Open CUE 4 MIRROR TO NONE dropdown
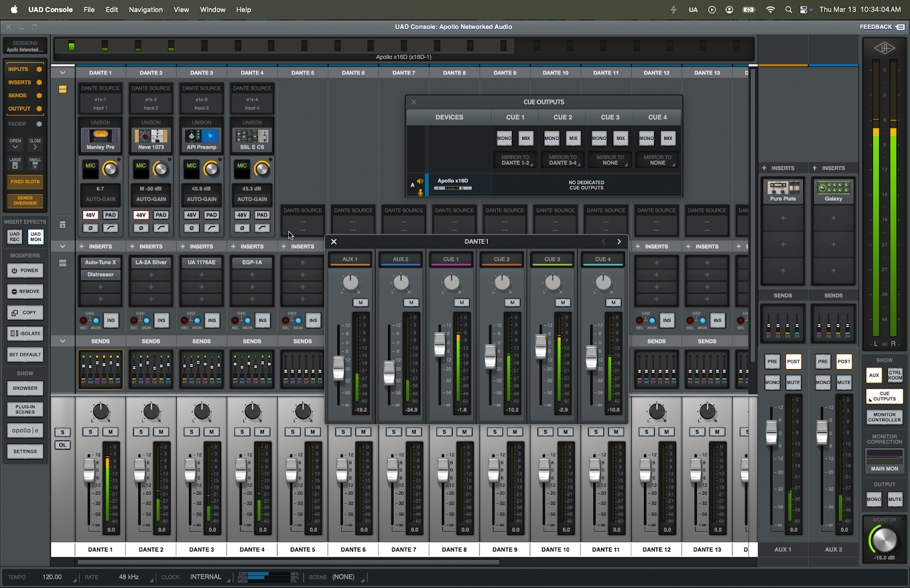The height and width of the screenshot is (588, 910). point(657,160)
